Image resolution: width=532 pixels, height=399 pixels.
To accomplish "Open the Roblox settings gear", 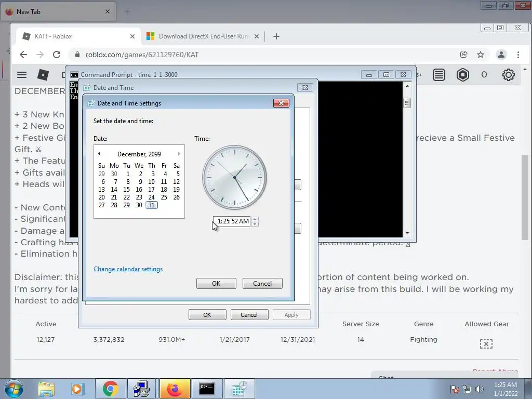I will coord(508,75).
